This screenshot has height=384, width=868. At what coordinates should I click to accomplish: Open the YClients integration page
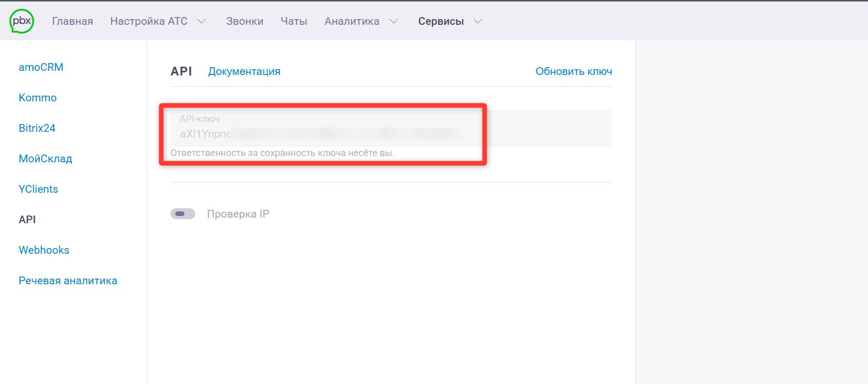(38, 189)
